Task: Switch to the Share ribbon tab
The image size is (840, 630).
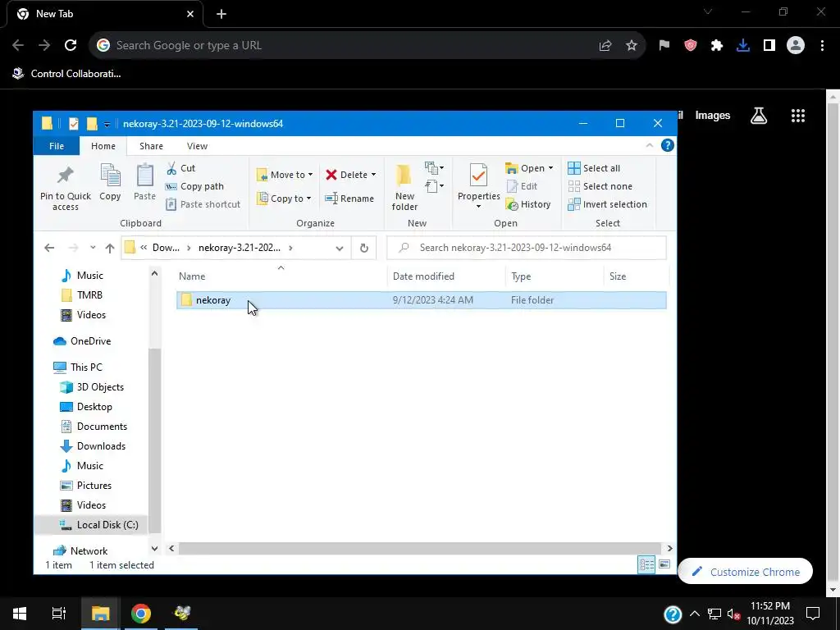Action: pyautogui.click(x=151, y=146)
